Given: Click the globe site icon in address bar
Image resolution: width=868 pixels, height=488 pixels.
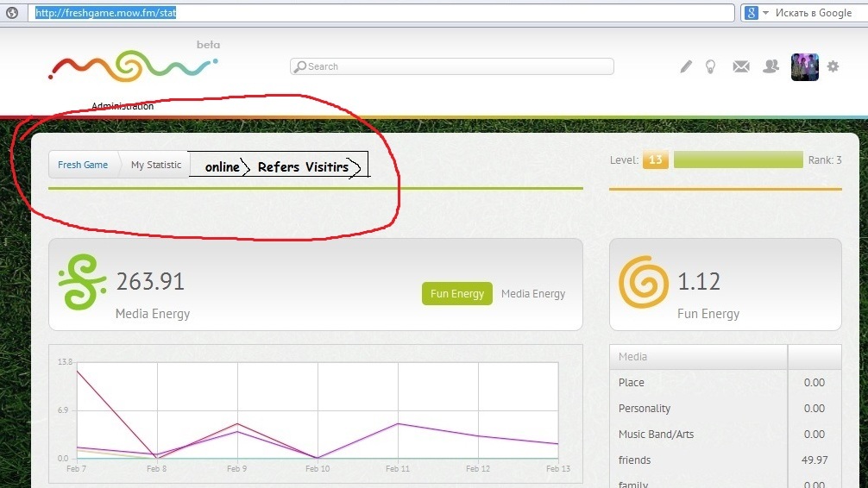Looking at the screenshot, I should pyautogui.click(x=12, y=12).
